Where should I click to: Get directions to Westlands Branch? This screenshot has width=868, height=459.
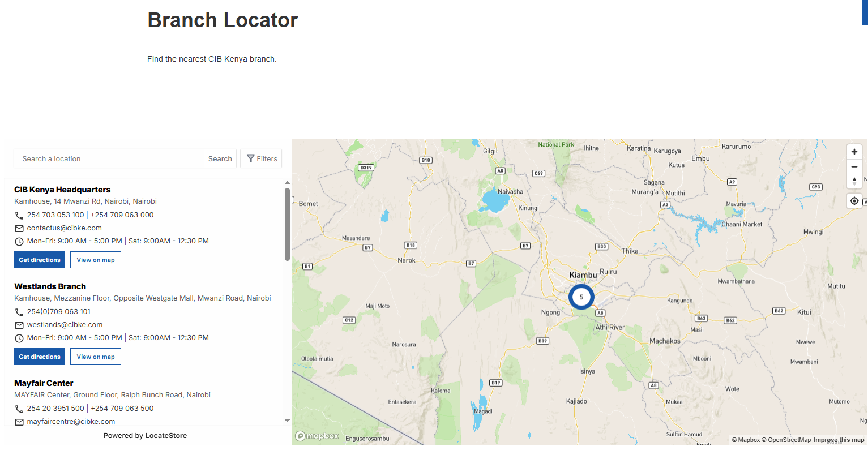[x=40, y=357]
